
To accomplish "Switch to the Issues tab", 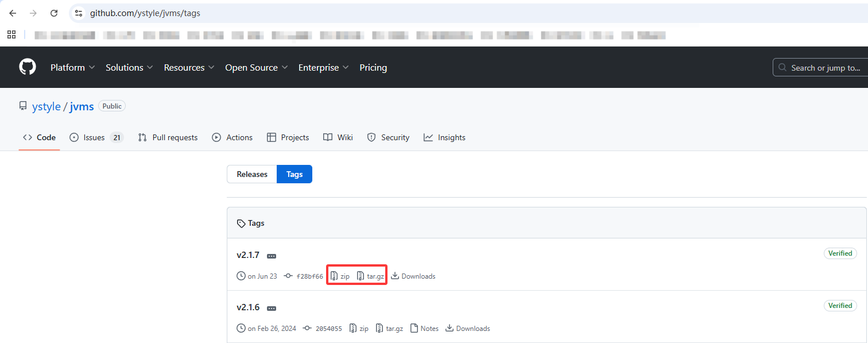I will [96, 137].
